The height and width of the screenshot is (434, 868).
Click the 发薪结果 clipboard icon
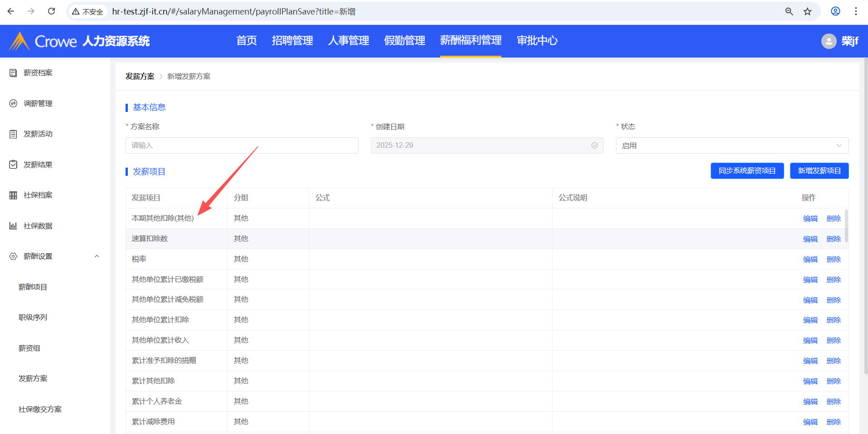pos(13,164)
